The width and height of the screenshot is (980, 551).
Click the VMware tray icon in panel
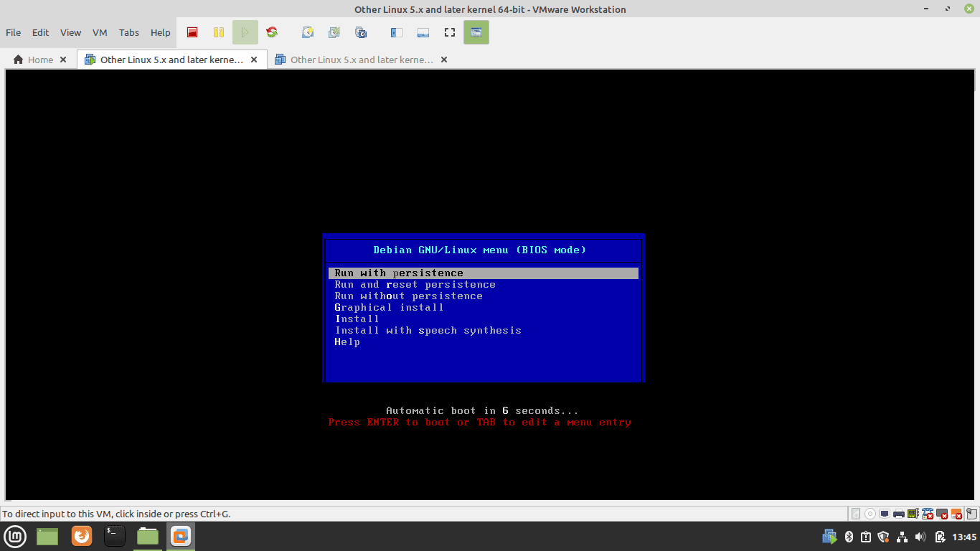tap(829, 537)
